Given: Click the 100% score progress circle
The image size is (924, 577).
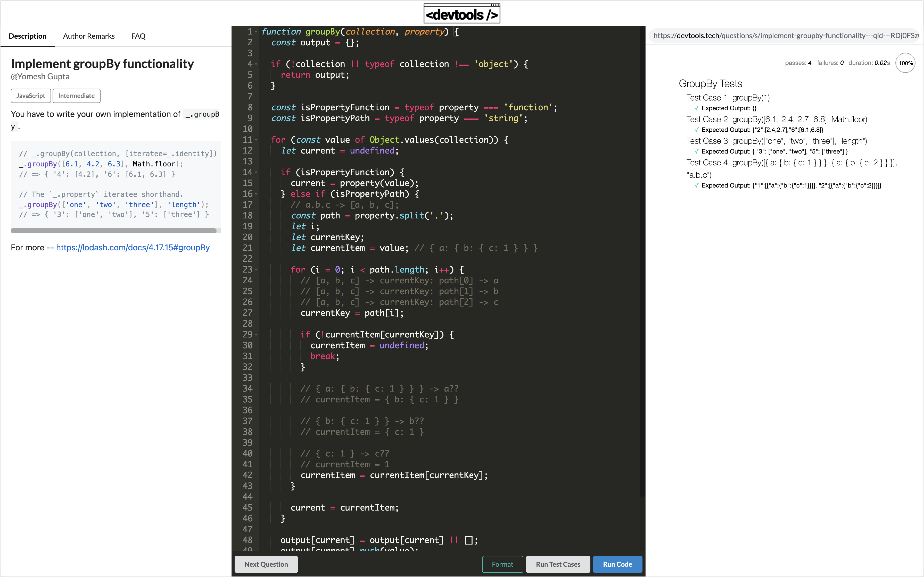Looking at the screenshot, I should pyautogui.click(x=905, y=63).
